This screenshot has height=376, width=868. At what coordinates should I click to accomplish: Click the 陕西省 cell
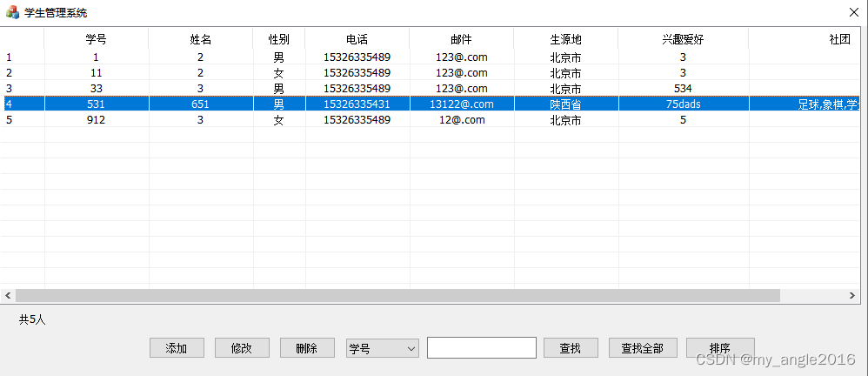click(x=565, y=104)
